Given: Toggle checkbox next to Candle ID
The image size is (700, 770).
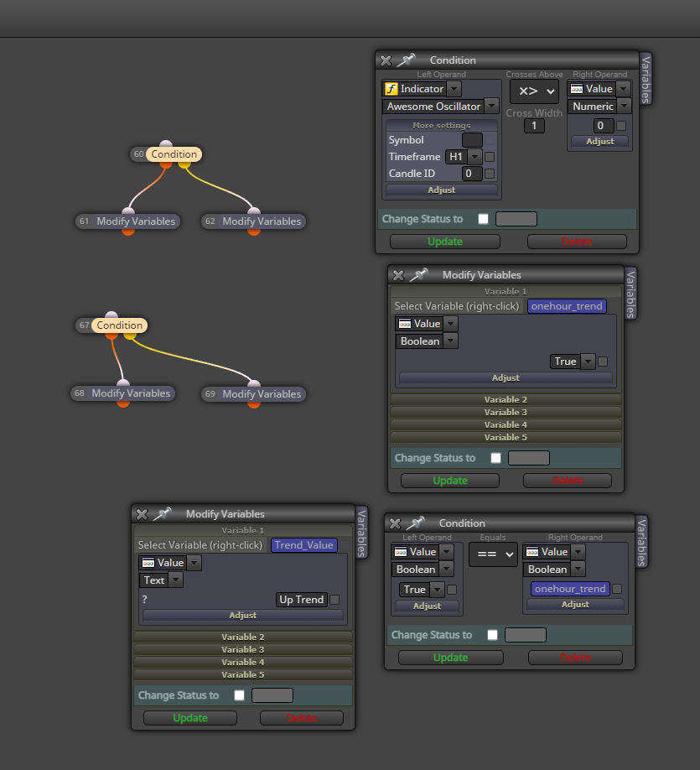Looking at the screenshot, I should coord(490,174).
